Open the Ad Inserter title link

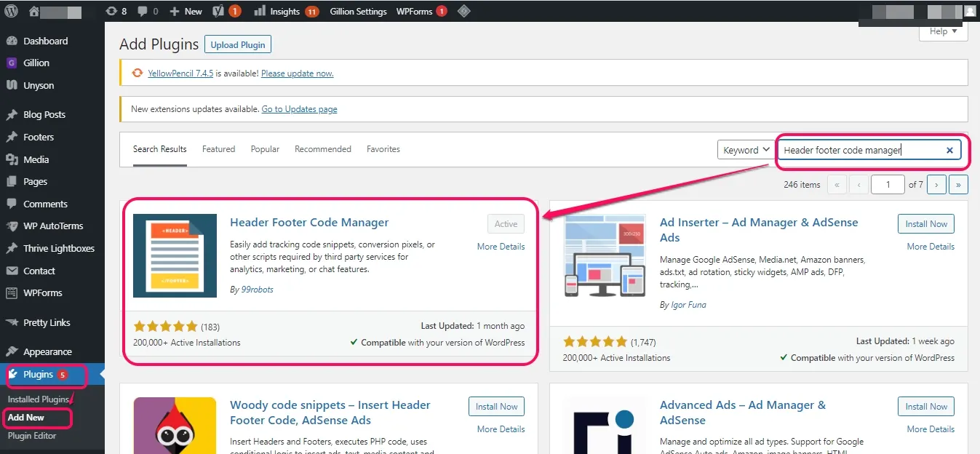[x=759, y=230]
